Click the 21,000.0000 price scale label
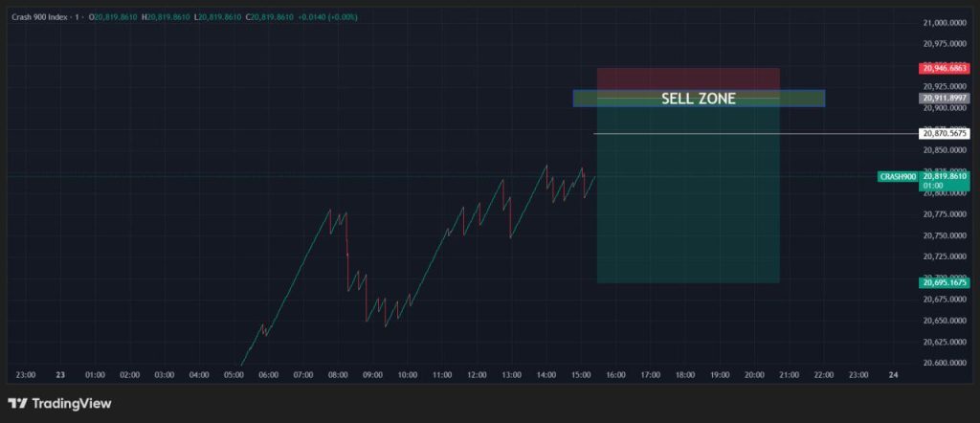The height and width of the screenshot is (423, 980). click(x=945, y=22)
